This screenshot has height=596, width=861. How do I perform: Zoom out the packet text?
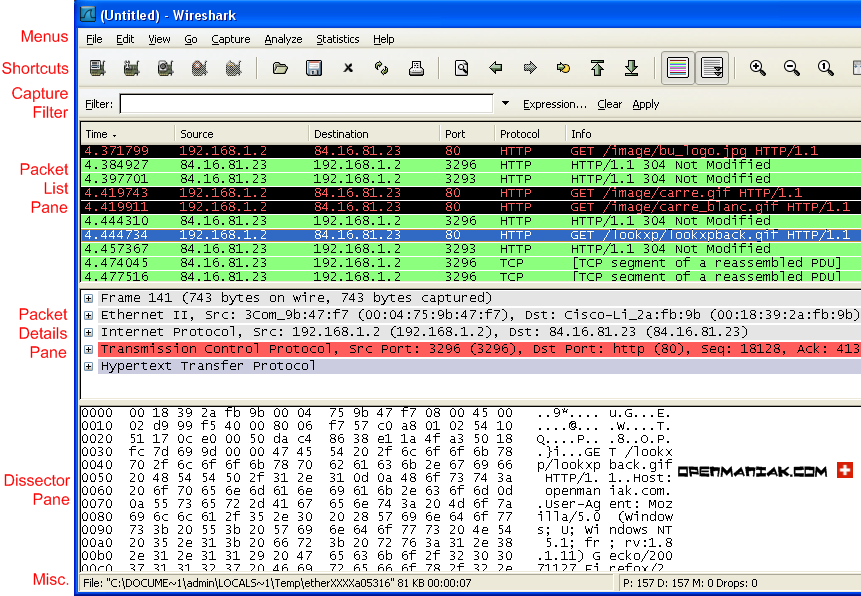(792, 68)
